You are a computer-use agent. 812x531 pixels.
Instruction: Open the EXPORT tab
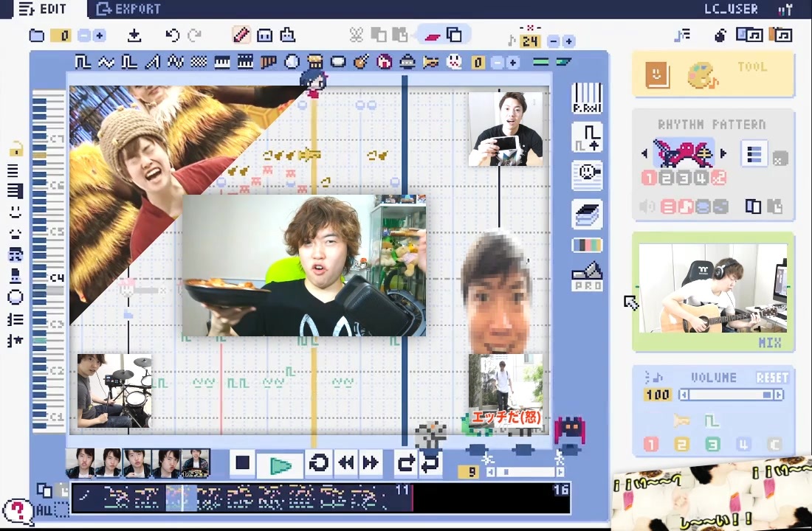(129, 9)
